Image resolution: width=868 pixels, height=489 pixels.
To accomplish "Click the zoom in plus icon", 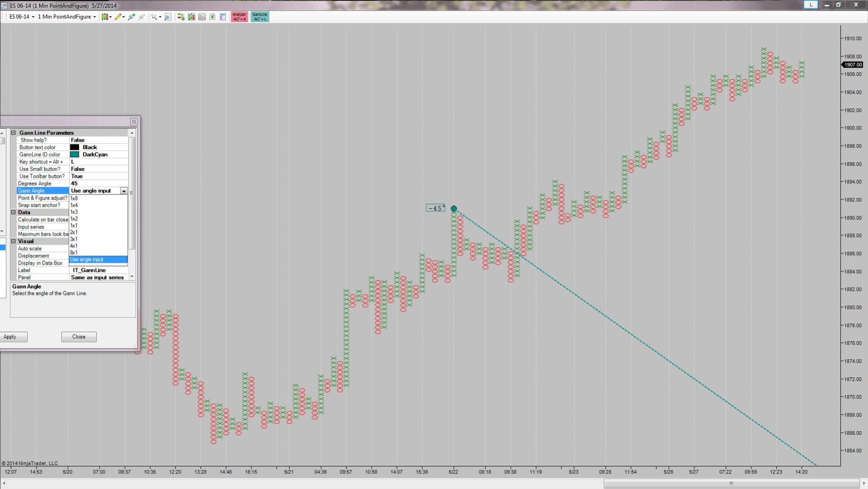I will (132, 17).
